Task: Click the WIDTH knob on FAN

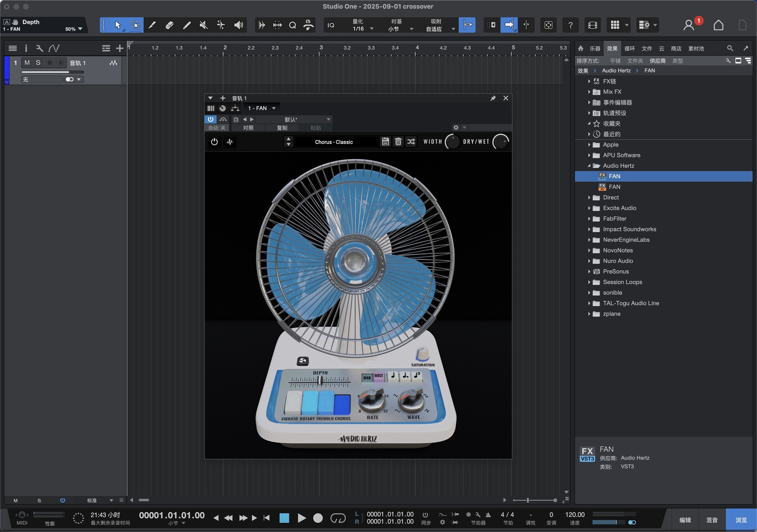Action: [x=452, y=142]
